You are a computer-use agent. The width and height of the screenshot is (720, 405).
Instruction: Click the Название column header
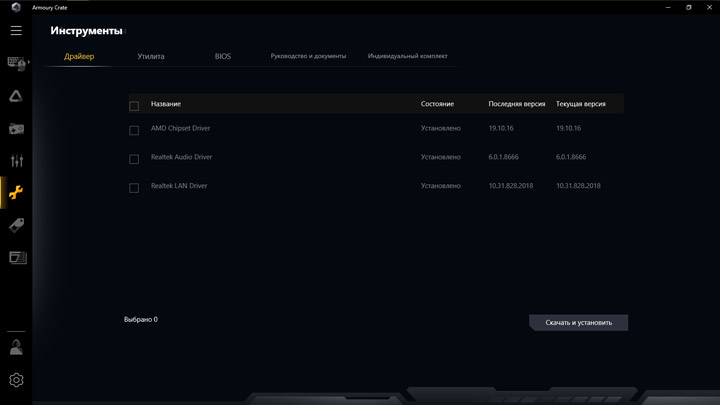coord(166,104)
